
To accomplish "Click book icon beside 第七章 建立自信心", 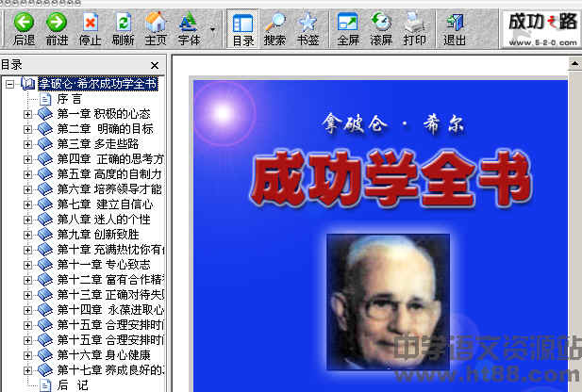I will [45, 204].
